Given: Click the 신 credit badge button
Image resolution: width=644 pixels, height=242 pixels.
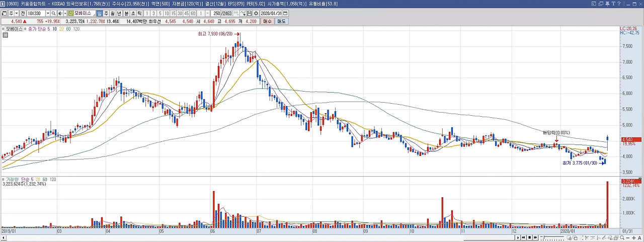Looking at the screenshot, I should (70, 13).
